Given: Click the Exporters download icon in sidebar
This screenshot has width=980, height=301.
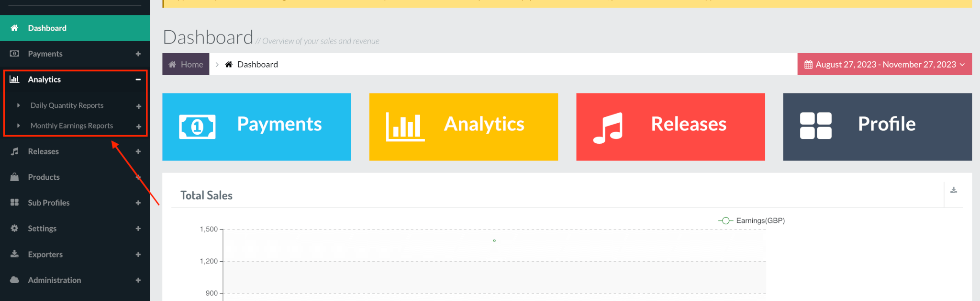Looking at the screenshot, I should point(15,254).
